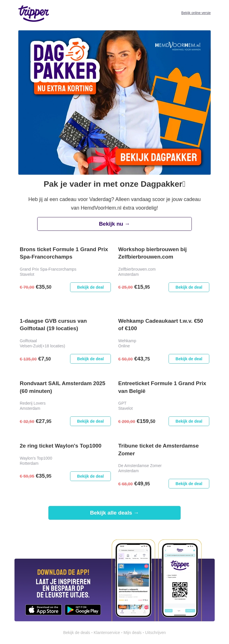Open the Rondvaart SAIL Amsterdam deal
Image resolution: width=229 pixels, height=644 pixels.
90,421
